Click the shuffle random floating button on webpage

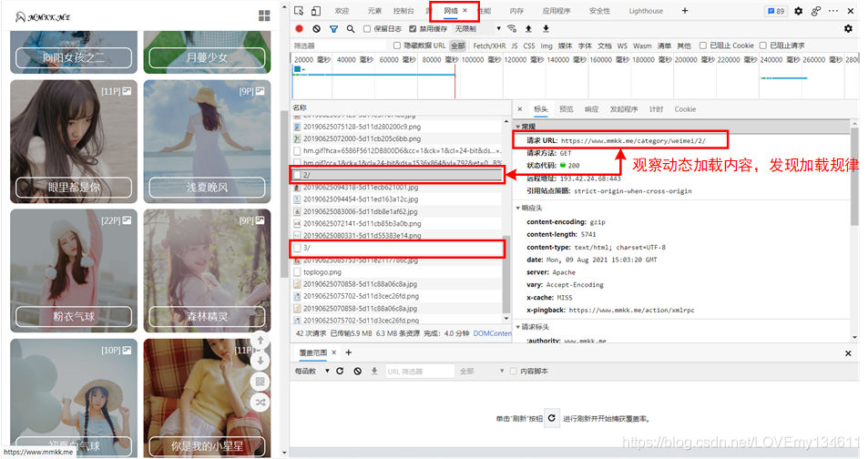(x=260, y=403)
